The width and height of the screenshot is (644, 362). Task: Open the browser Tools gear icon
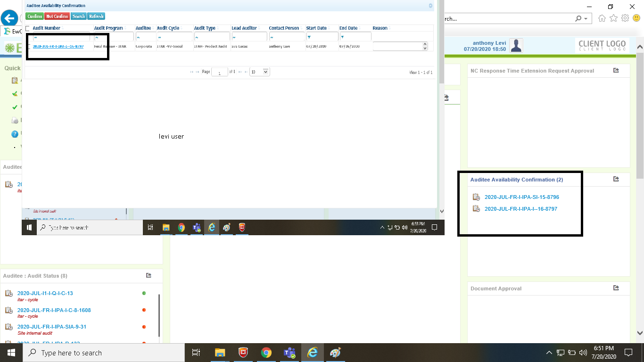pyautogui.click(x=625, y=18)
